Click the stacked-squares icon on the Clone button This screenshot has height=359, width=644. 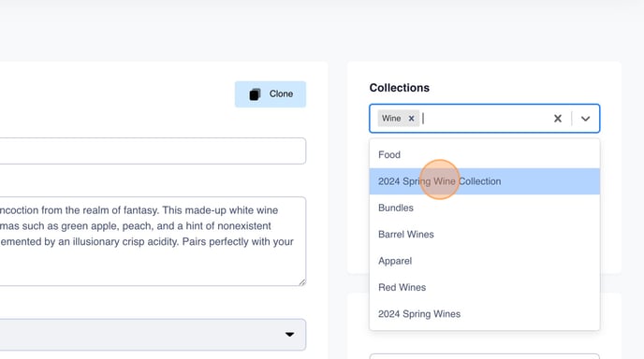click(x=255, y=94)
